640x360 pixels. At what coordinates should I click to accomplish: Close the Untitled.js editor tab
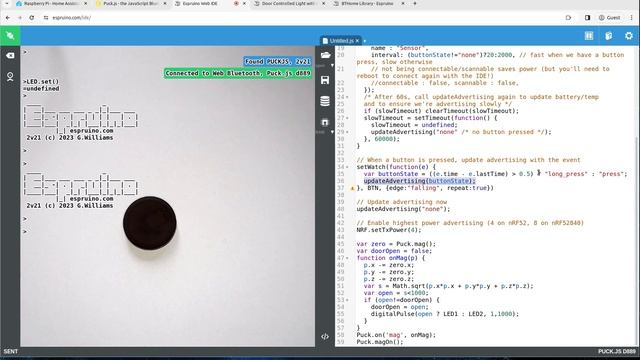click(x=357, y=41)
